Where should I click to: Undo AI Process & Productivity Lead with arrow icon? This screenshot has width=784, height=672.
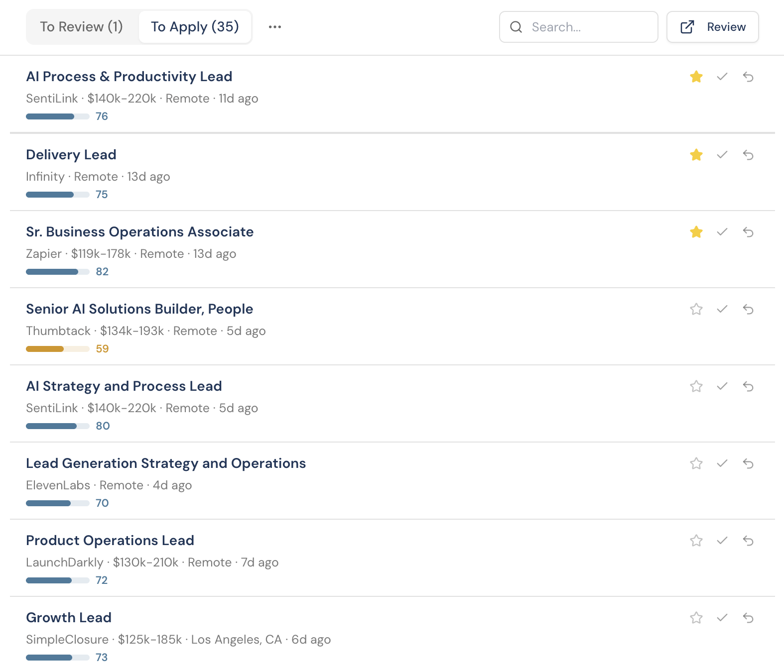coord(748,77)
